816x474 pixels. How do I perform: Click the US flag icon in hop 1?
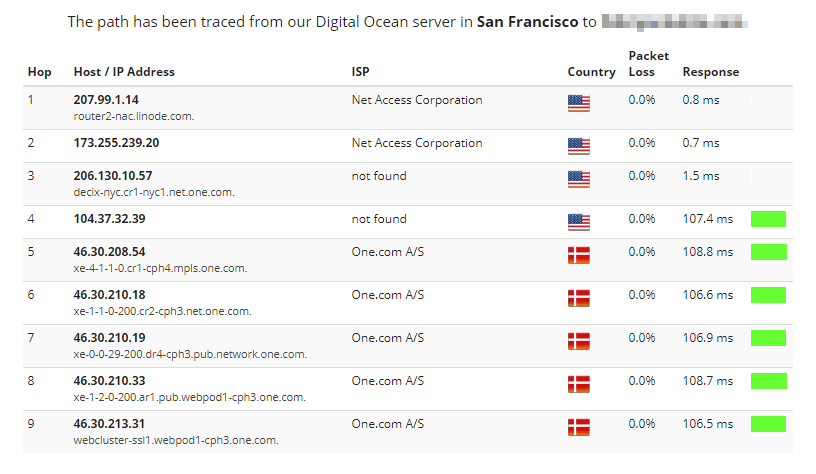coord(578,103)
